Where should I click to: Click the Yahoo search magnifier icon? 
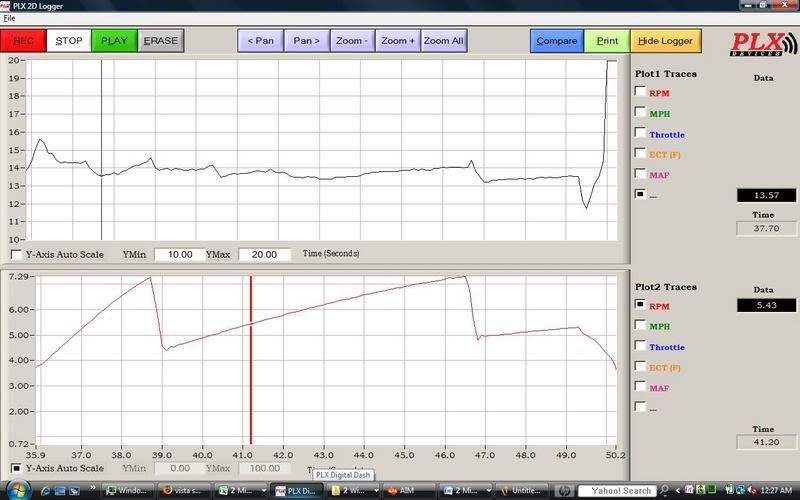click(x=665, y=491)
